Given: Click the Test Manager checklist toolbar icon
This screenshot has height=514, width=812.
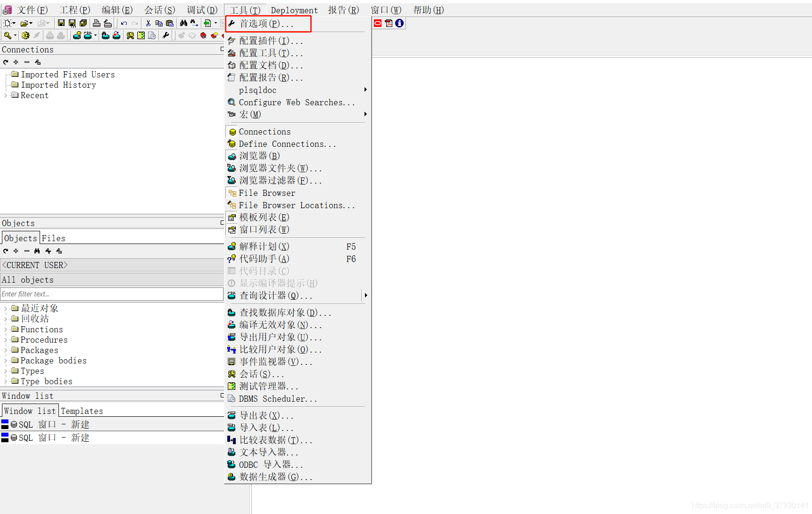Looking at the screenshot, I should click(141, 35).
